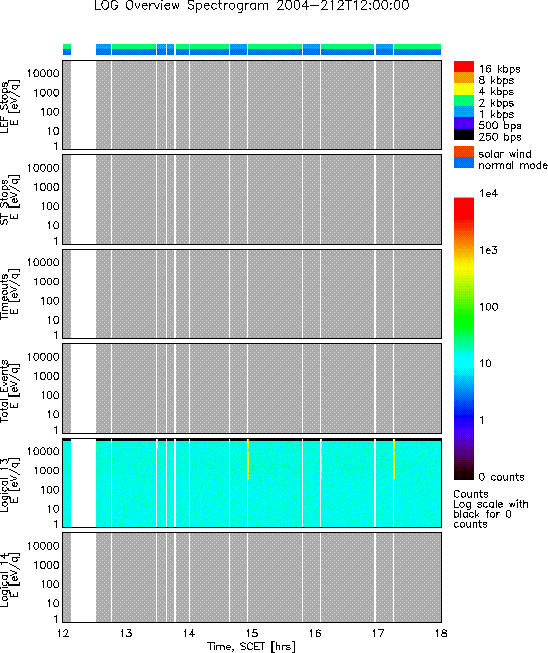Click the 'Total Events' y-axis title
This screenshot has height=653, width=548.
point(5,391)
